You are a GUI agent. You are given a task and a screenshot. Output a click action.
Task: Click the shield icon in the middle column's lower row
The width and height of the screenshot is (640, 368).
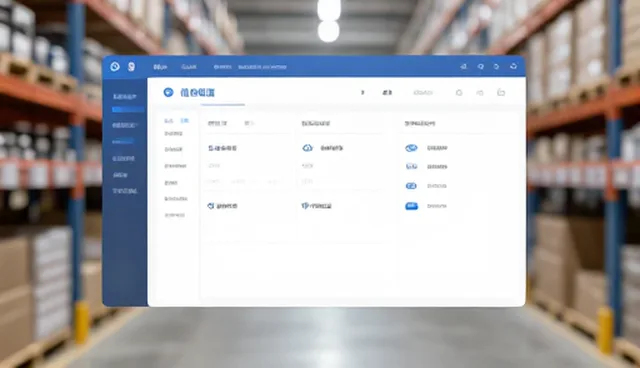[x=304, y=206]
